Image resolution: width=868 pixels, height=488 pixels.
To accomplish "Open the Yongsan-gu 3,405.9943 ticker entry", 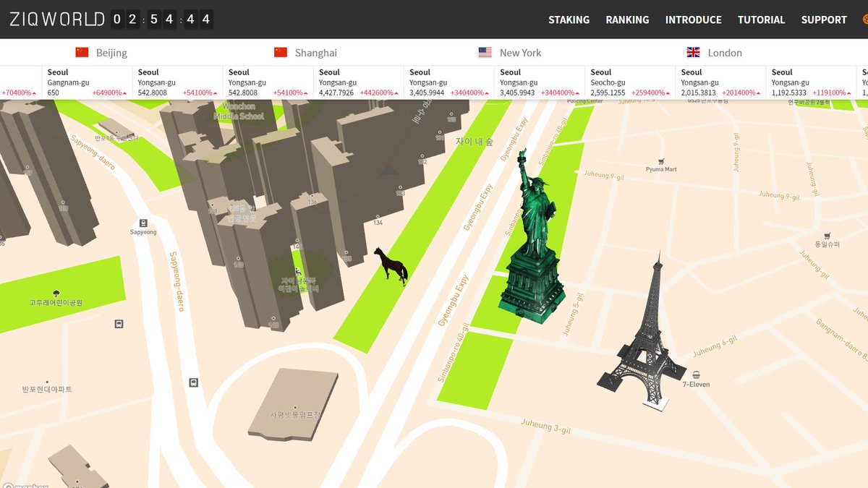I will [539, 82].
